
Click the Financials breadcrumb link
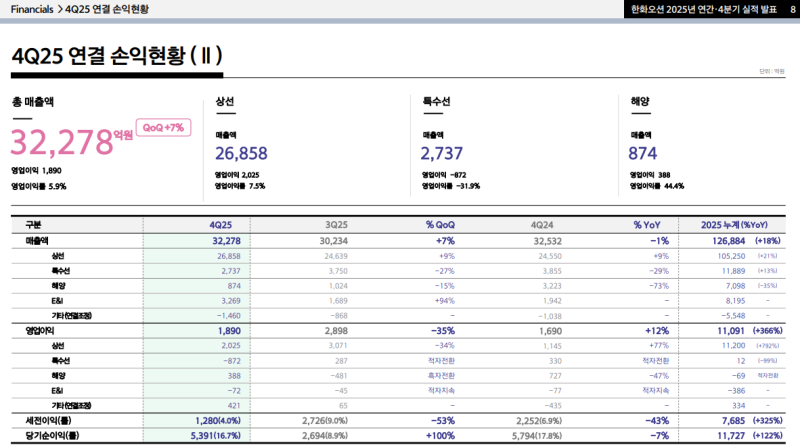(x=32, y=9)
